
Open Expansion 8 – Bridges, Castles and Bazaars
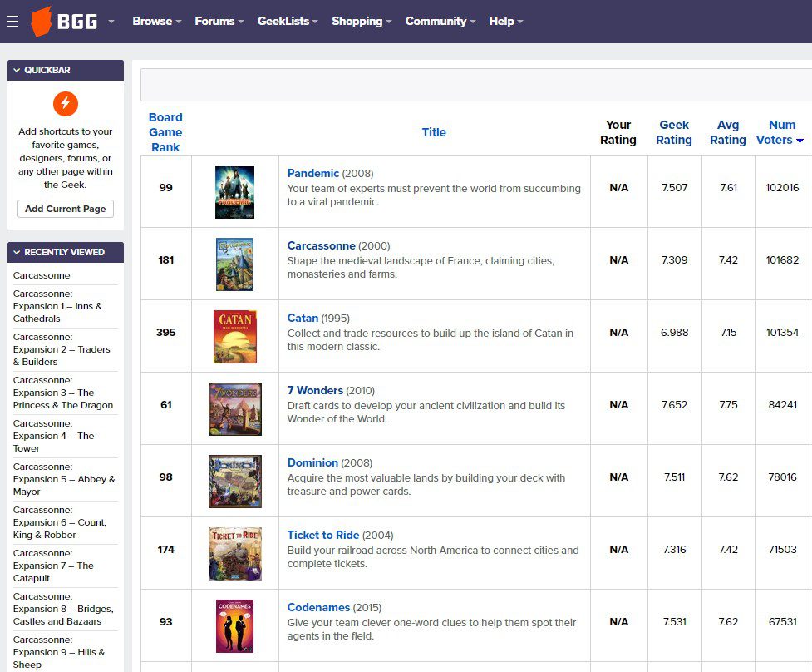63,609
